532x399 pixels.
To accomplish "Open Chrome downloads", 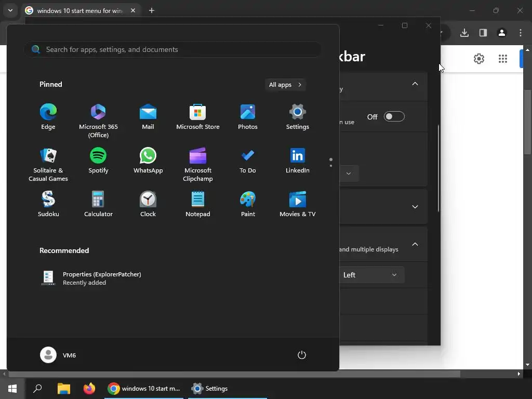I will click(464, 33).
